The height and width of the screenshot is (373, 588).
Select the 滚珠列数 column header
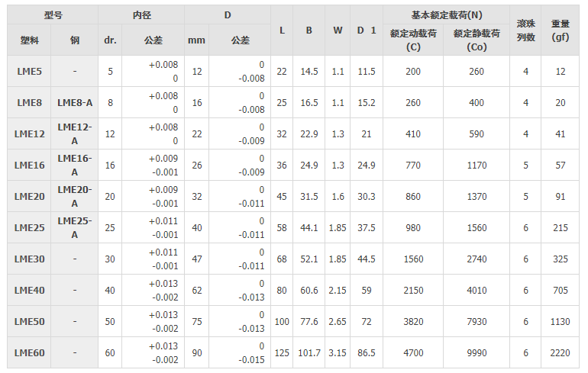[x=525, y=31]
